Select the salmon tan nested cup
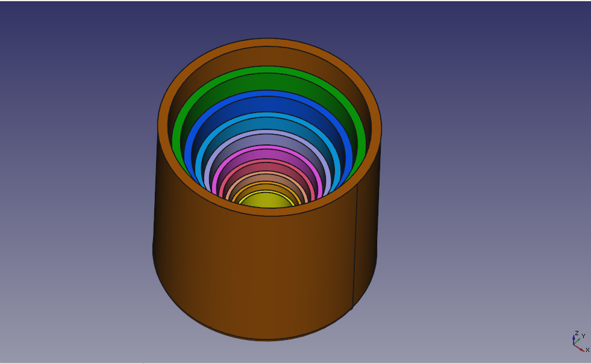The image size is (591, 364). pos(267,176)
